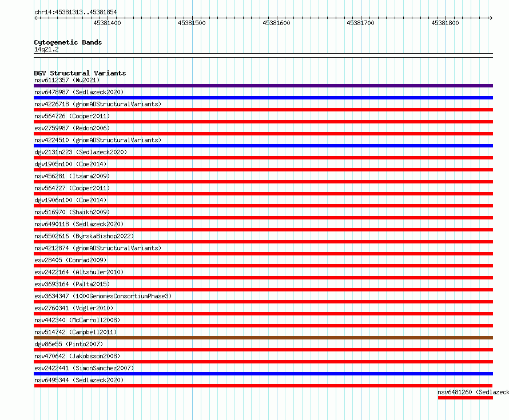Screen dimensions: 509x420
Task: Click nsv5502616 (ByrskaBishop2022) label
Action: point(84,236)
